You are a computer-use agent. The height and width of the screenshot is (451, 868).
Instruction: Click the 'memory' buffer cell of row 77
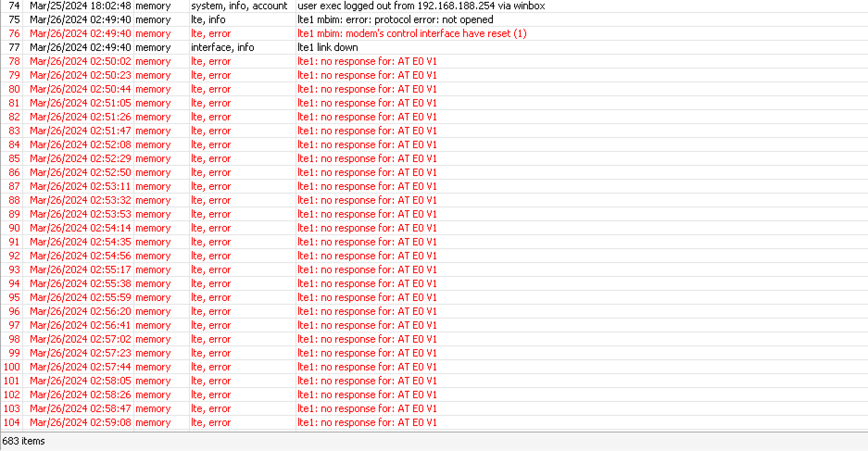coord(154,47)
